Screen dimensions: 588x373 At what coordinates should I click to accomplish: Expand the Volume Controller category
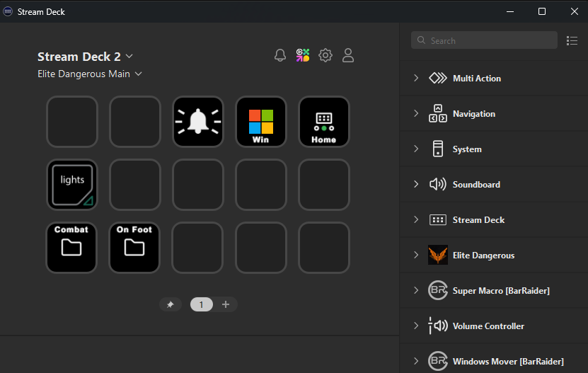[x=416, y=326]
